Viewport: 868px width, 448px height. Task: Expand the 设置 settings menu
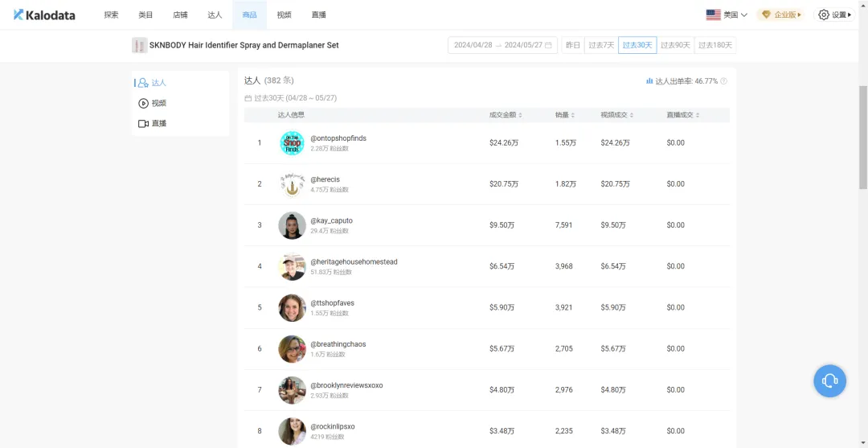tap(834, 14)
